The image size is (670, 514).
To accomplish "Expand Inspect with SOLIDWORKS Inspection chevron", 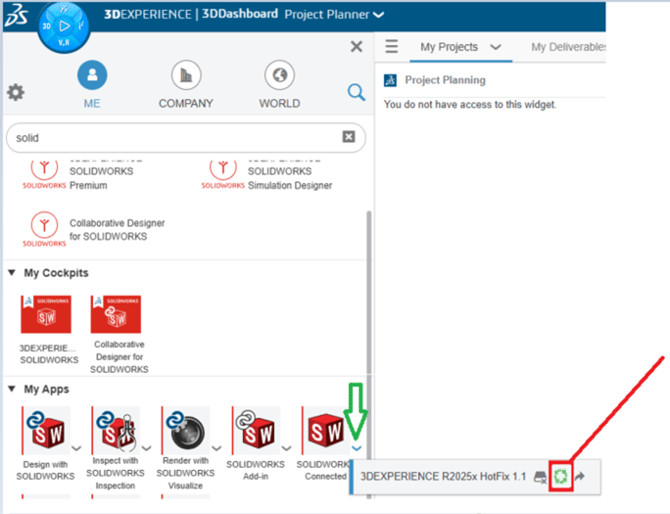I will pyautogui.click(x=147, y=448).
